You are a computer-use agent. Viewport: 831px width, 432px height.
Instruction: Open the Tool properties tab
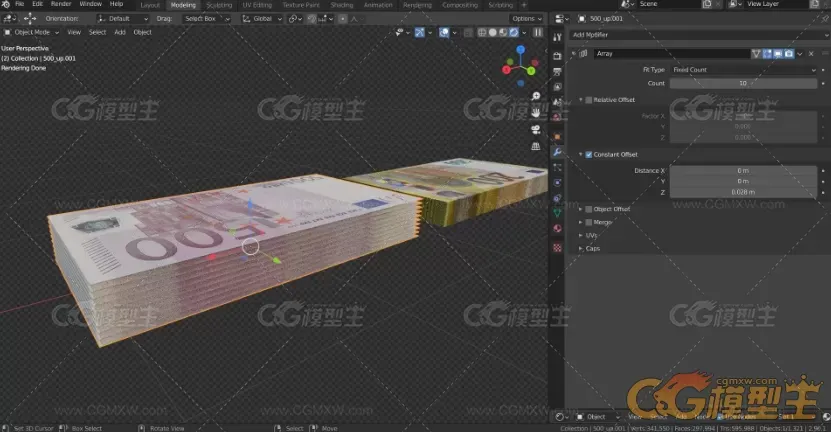coord(557,37)
